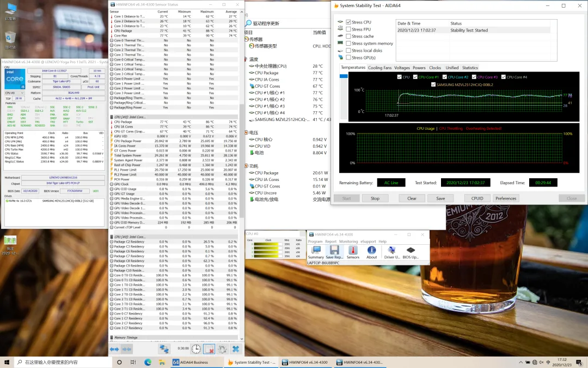This screenshot has width=588, height=368.
Task: Check the Stress system memory option
Action: tap(348, 44)
